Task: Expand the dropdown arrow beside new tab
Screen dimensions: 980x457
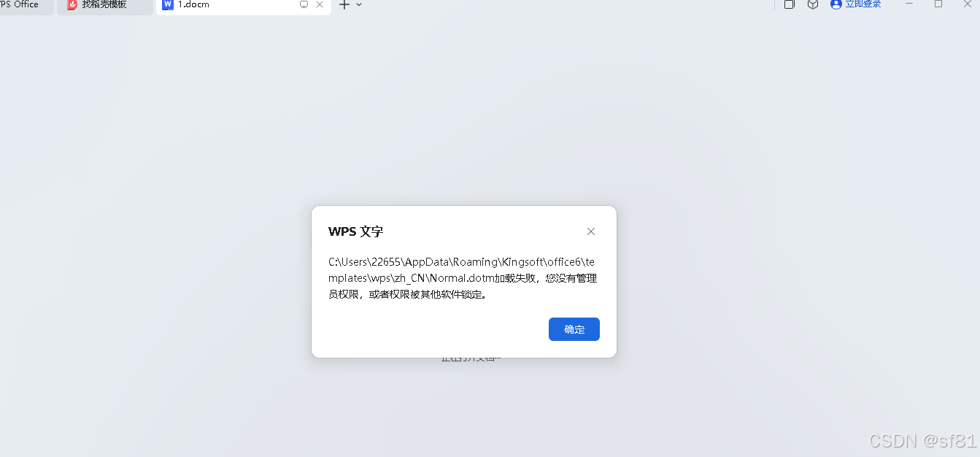Action: (x=359, y=4)
